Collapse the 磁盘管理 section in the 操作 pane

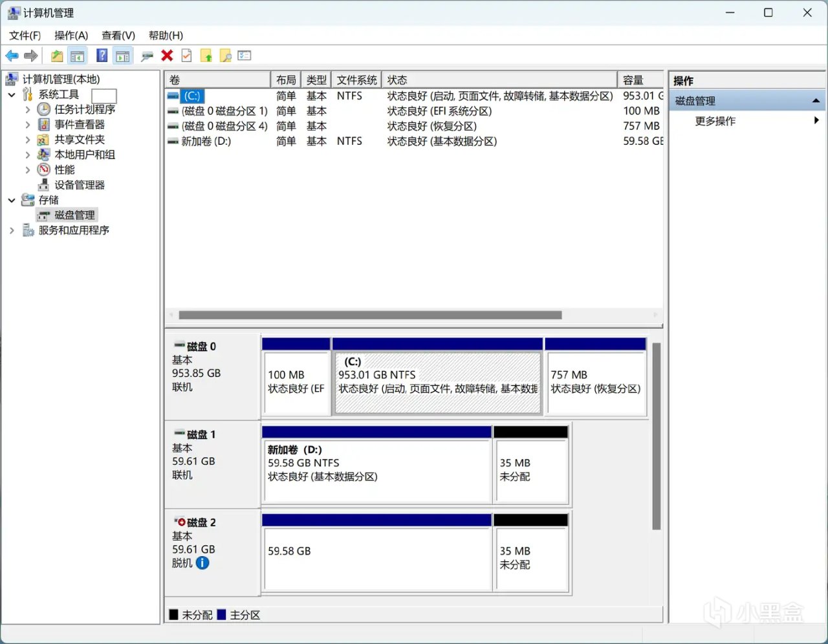pyautogui.click(x=816, y=101)
